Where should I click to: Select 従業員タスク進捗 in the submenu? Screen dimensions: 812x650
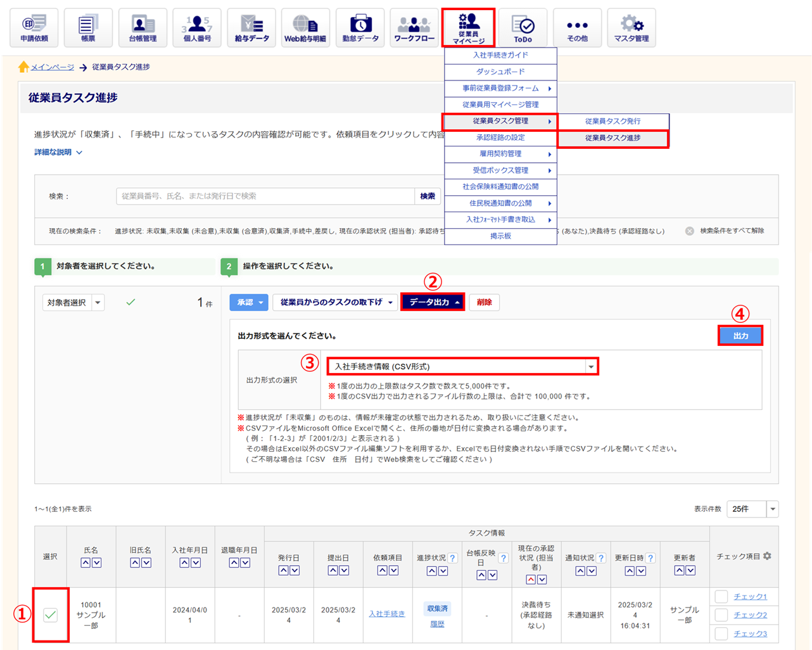[612, 138]
